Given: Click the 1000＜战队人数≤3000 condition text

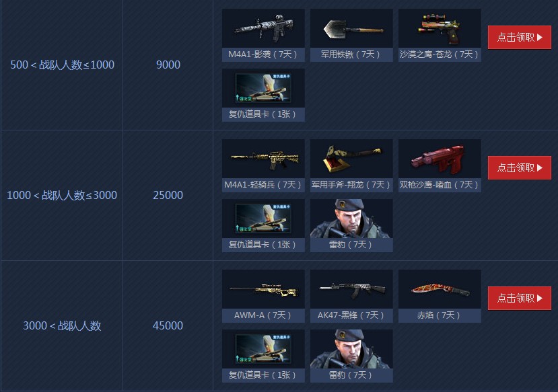Looking at the screenshot, I should tap(62, 195).
